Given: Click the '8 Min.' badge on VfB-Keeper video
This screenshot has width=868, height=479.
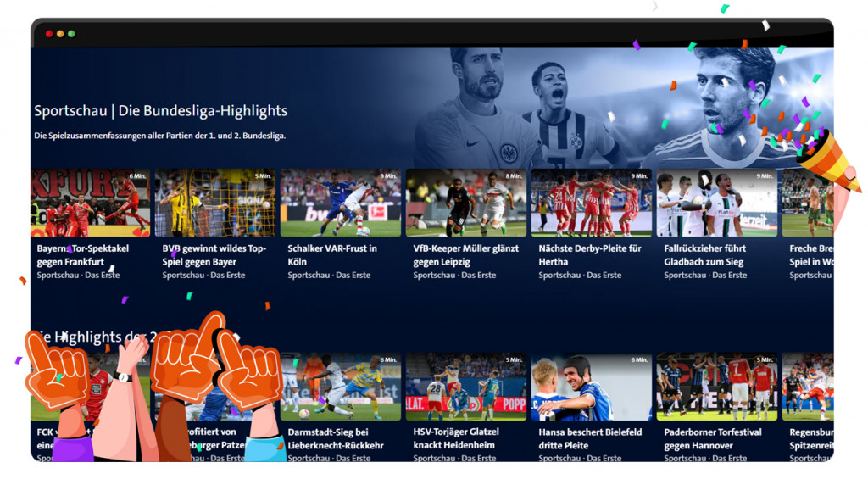Looking at the screenshot, I should [514, 176].
